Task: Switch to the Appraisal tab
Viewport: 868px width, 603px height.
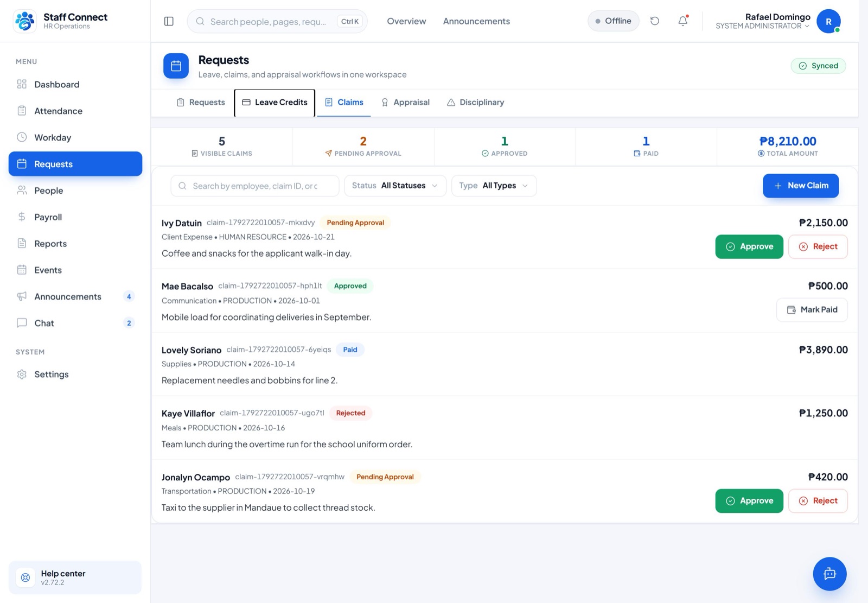Action: click(x=405, y=103)
